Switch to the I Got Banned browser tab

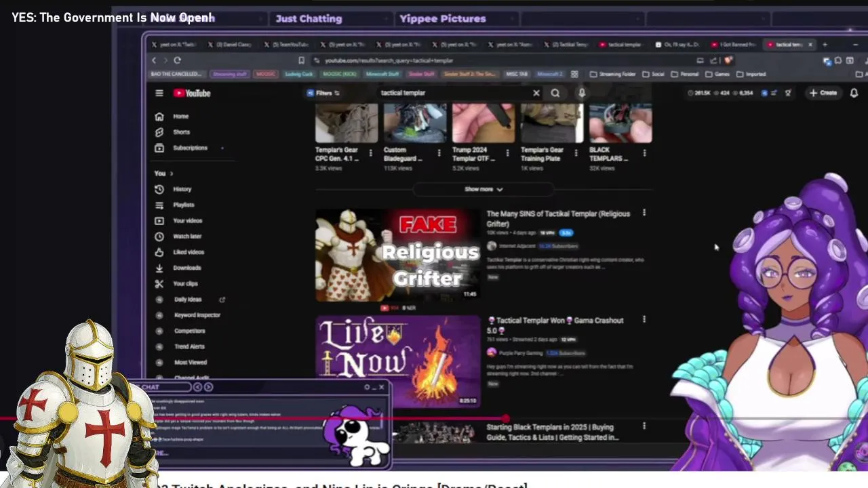pos(734,45)
